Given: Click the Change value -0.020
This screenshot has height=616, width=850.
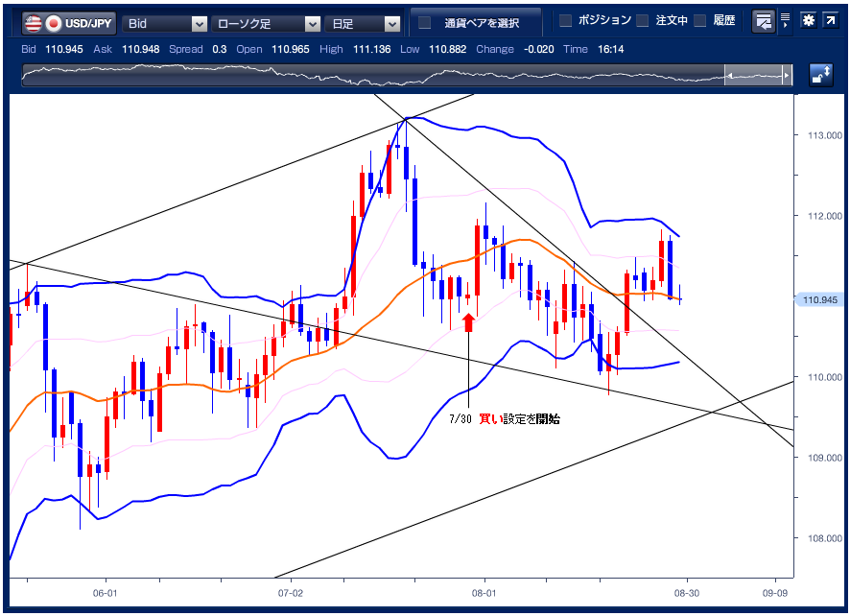Looking at the screenshot, I should click(x=539, y=49).
